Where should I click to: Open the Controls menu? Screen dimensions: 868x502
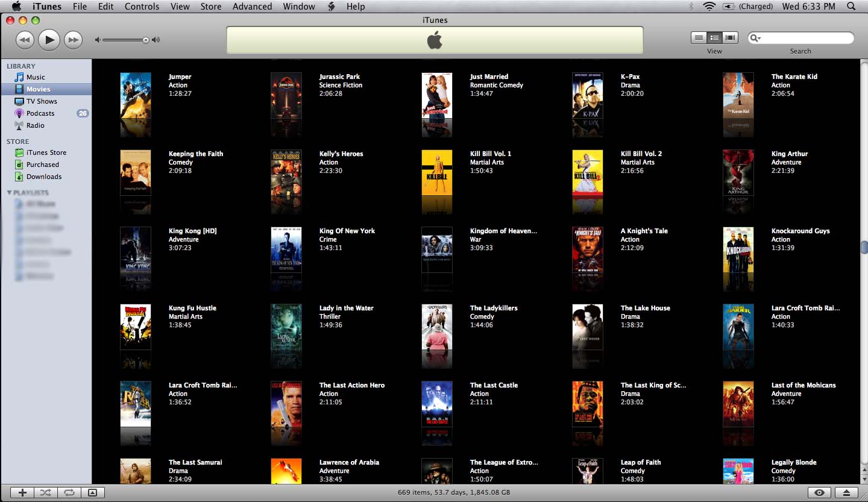coord(142,6)
